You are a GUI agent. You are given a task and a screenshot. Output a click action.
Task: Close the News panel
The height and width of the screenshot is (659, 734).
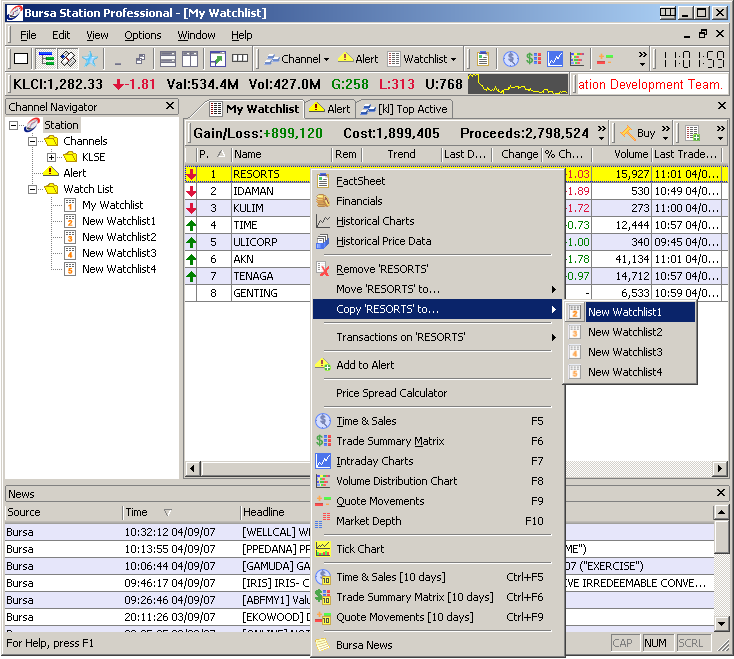point(721,492)
